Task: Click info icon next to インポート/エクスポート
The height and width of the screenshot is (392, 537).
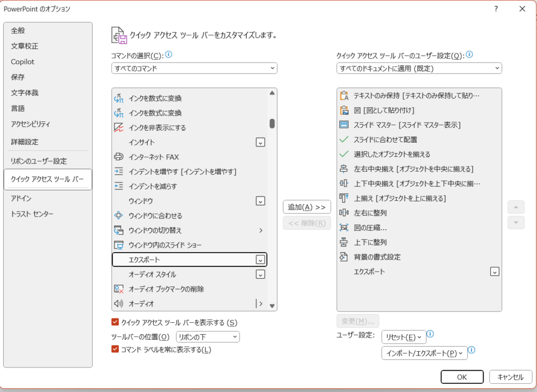Action: pos(472,350)
